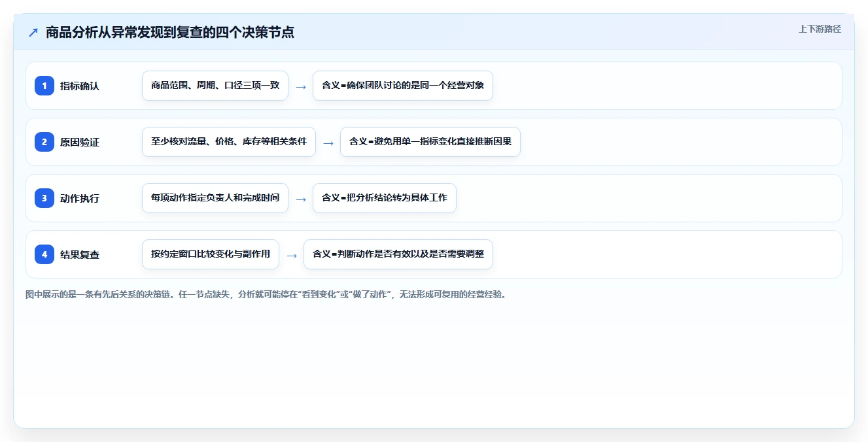Viewport: 868px width, 442px height.
Task: Click the 按约定窗口比较变化与副作用 chip
Action: click(211, 254)
